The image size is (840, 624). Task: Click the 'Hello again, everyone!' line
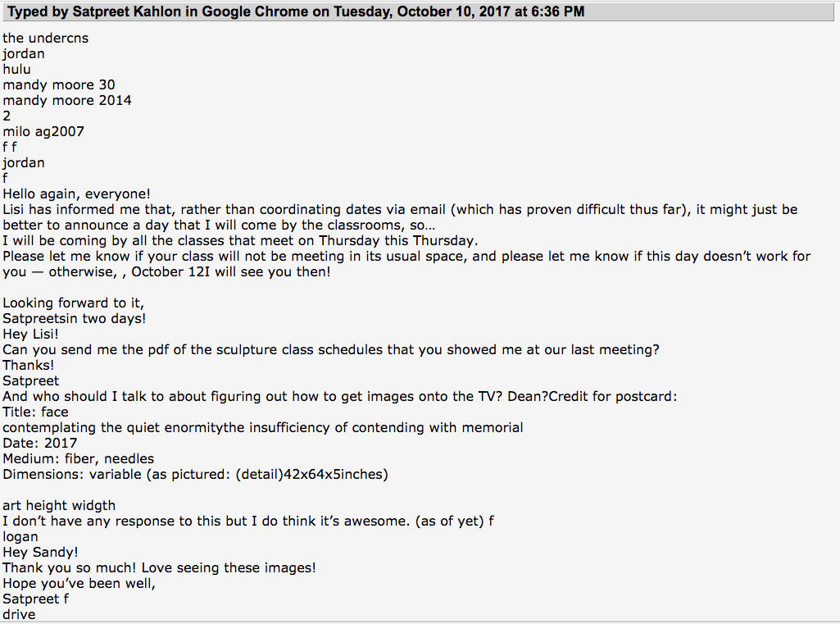tap(76, 194)
